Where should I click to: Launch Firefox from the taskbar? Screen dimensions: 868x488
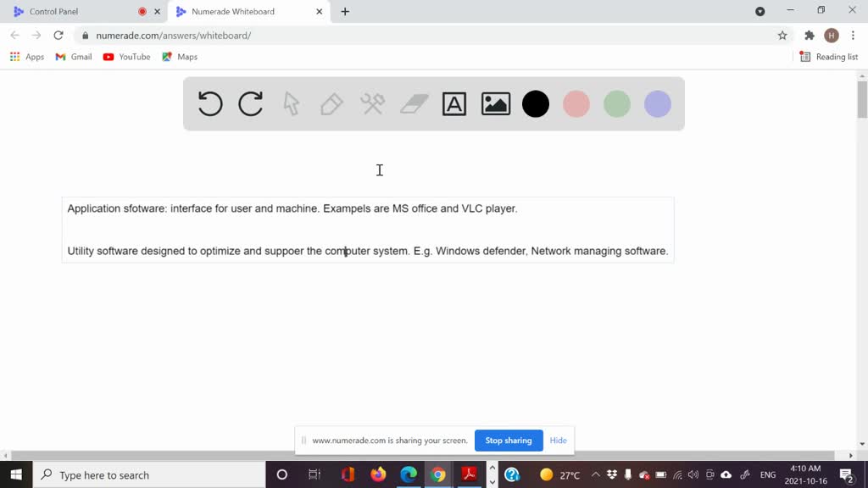pyautogui.click(x=378, y=474)
